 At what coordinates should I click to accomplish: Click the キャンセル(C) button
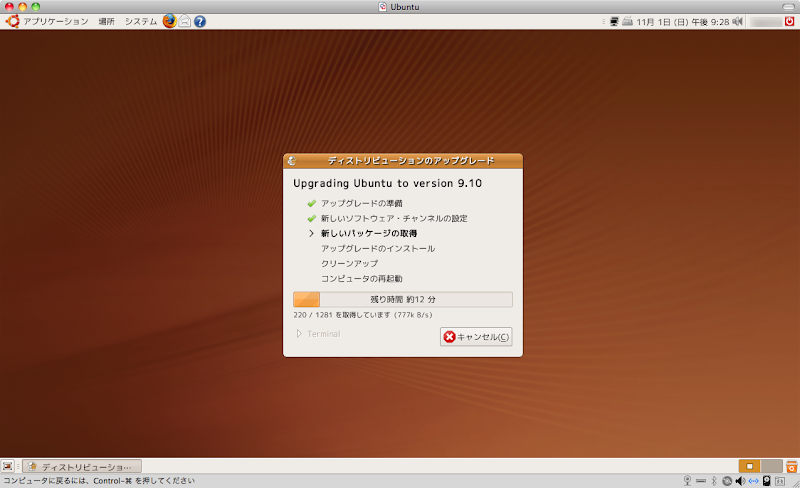476,336
